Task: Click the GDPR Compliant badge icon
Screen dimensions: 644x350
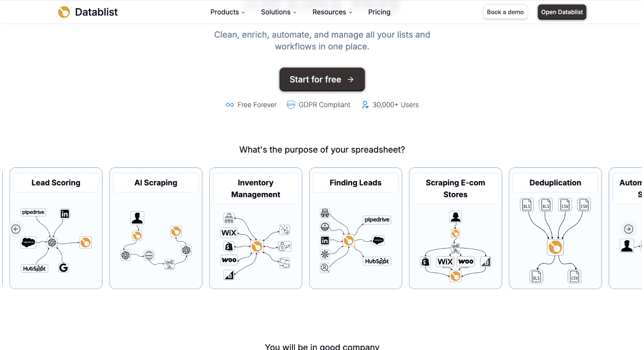Action: [291, 105]
